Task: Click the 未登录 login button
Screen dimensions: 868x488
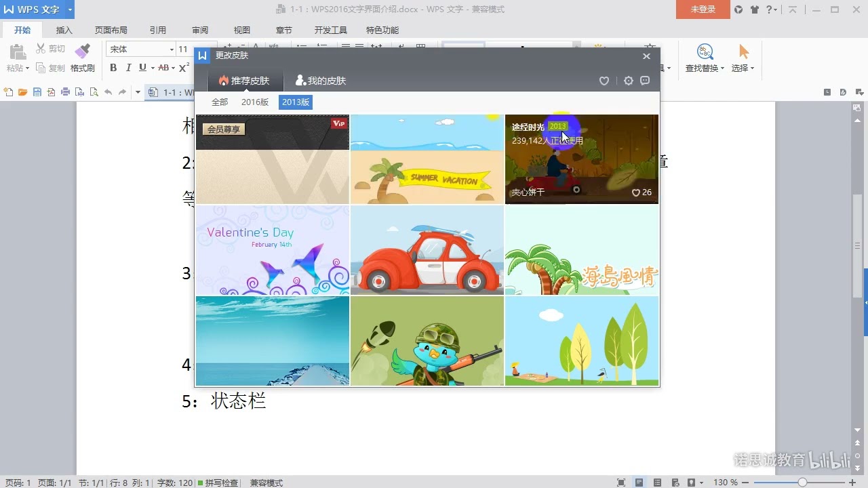Action: click(x=703, y=9)
